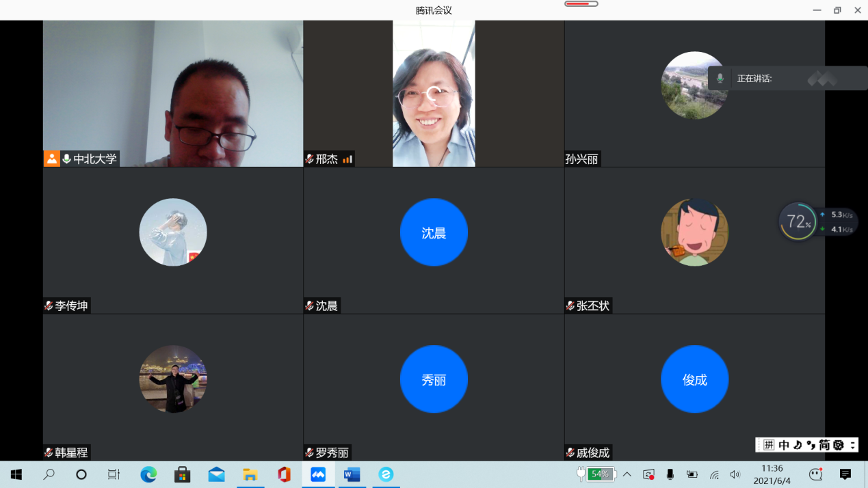The height and width of the screenshot is (488, 868).
Task: Open the Windows Start menu
Action: (16, 474)
